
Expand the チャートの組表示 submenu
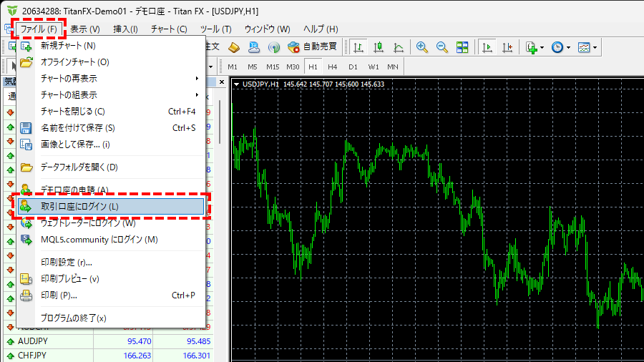coord(111,95)
